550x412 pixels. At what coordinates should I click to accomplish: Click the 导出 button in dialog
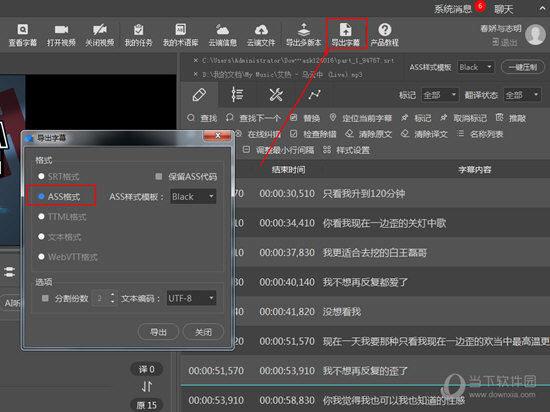158,332
